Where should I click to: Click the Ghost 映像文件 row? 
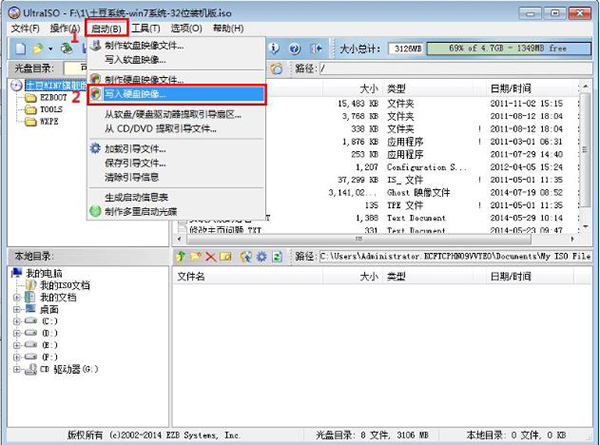(418, 192)
